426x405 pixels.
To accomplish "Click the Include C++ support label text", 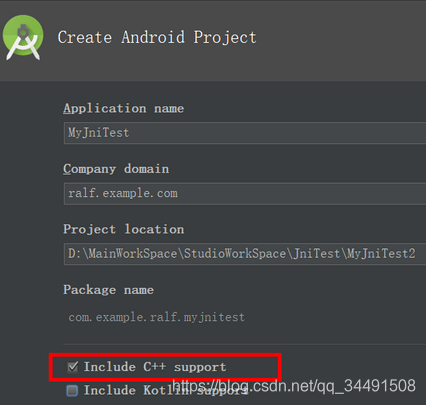I will [155, 367].
